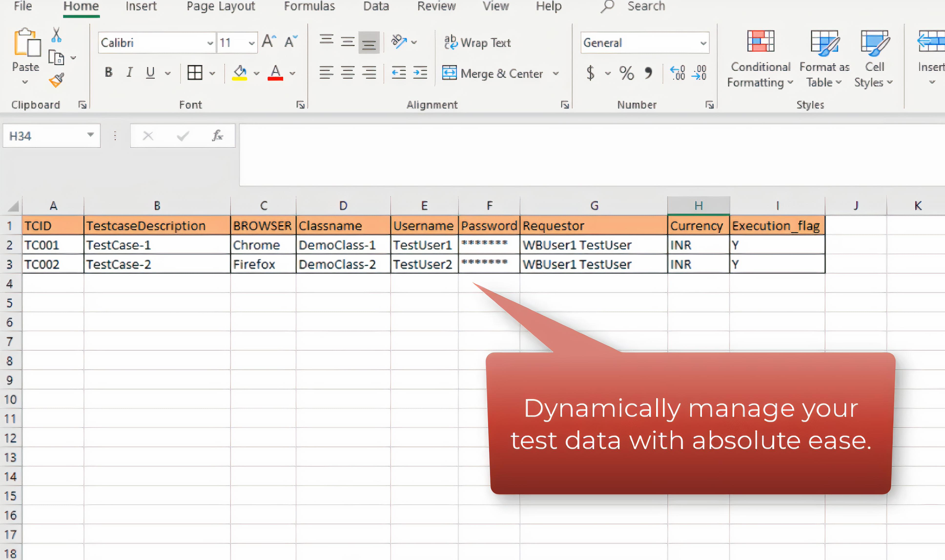The width and height of the screenshot is (945, 560).
Task: Select cell TC002
Action: 53,264
